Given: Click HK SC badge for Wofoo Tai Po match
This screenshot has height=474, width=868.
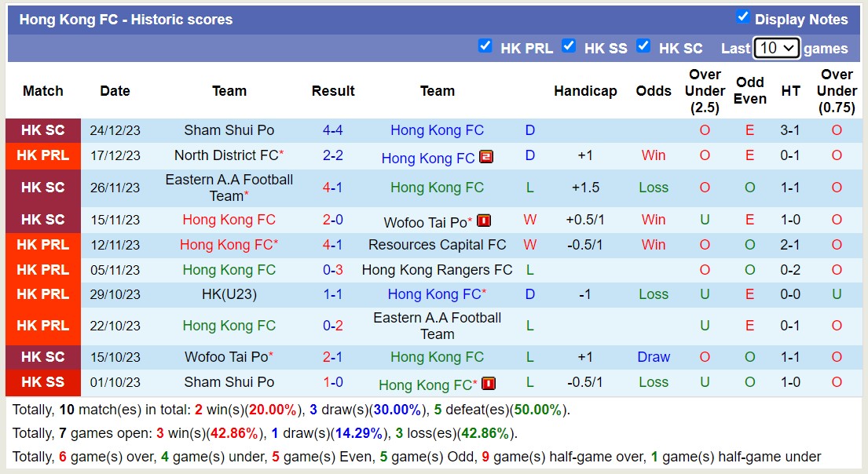Looking at the screenshot, I should pos(43,357).
